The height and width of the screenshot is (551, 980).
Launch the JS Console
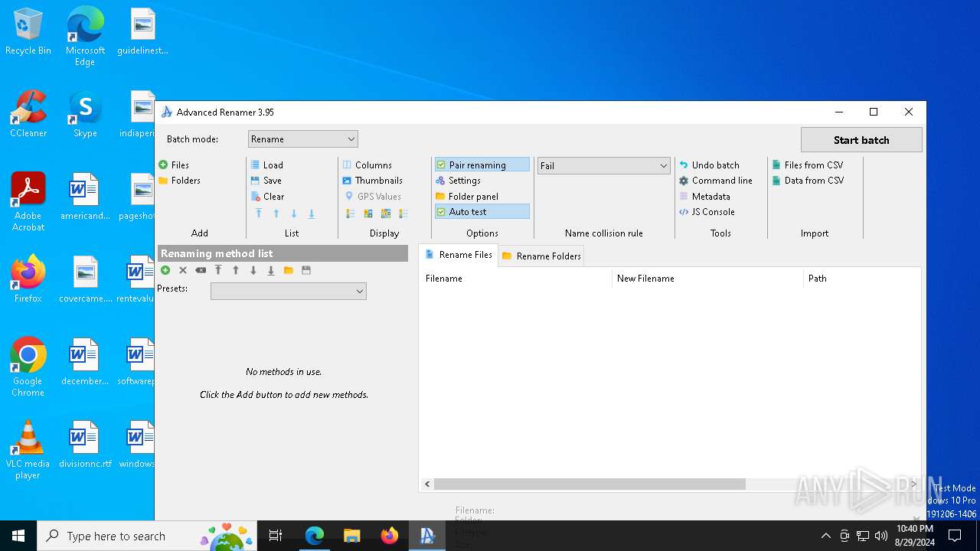tap(707, 212)
